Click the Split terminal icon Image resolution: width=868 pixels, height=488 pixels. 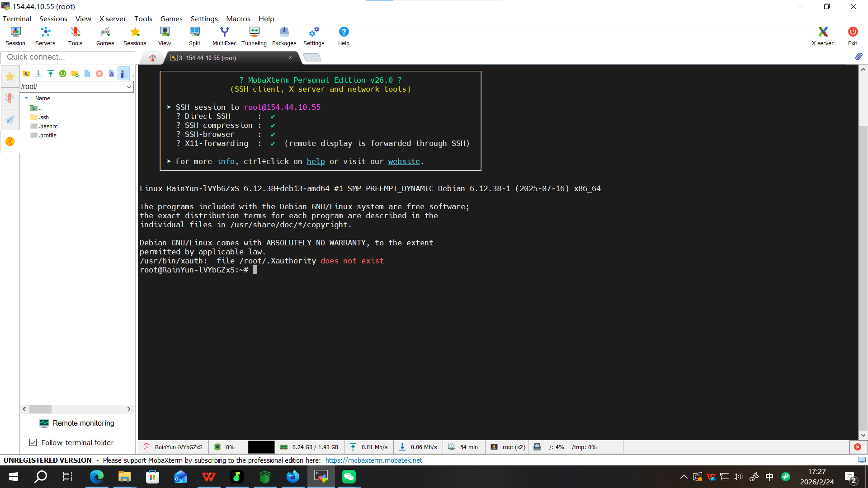point(194,36)
